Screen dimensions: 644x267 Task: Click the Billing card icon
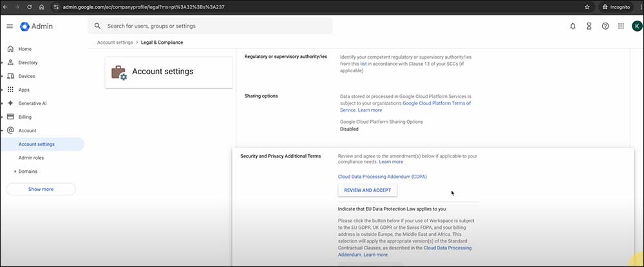point(11,117)
